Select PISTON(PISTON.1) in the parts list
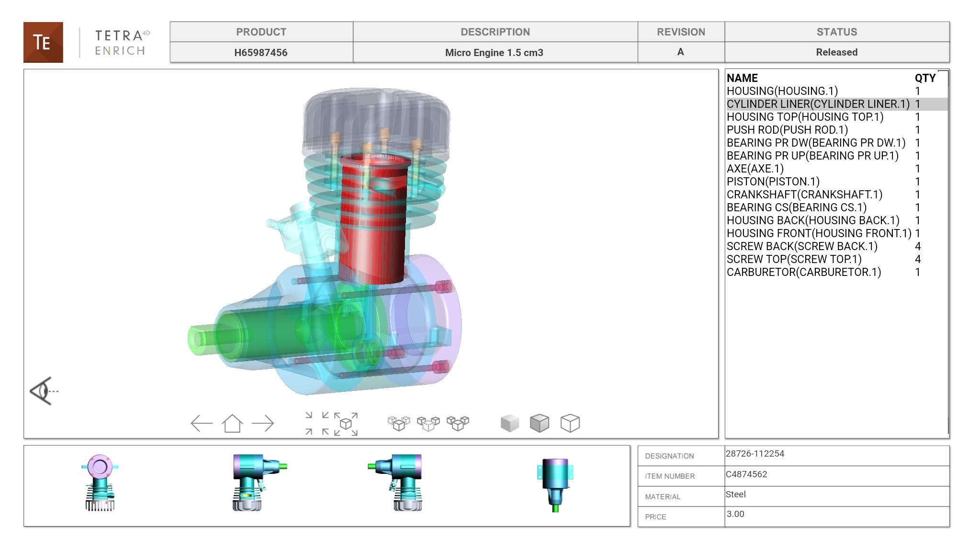This screenshot has height=551, width=980. point(773,182)
